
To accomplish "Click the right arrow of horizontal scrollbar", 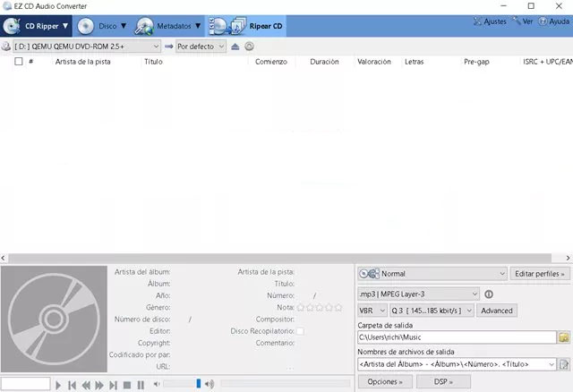I will 569,258.
